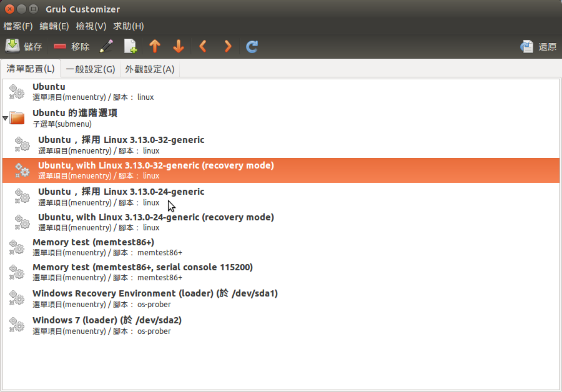This screenshot has width=562, height=392.
Task: Minimize the Grub Customizer window
Action: click(21, 9)
